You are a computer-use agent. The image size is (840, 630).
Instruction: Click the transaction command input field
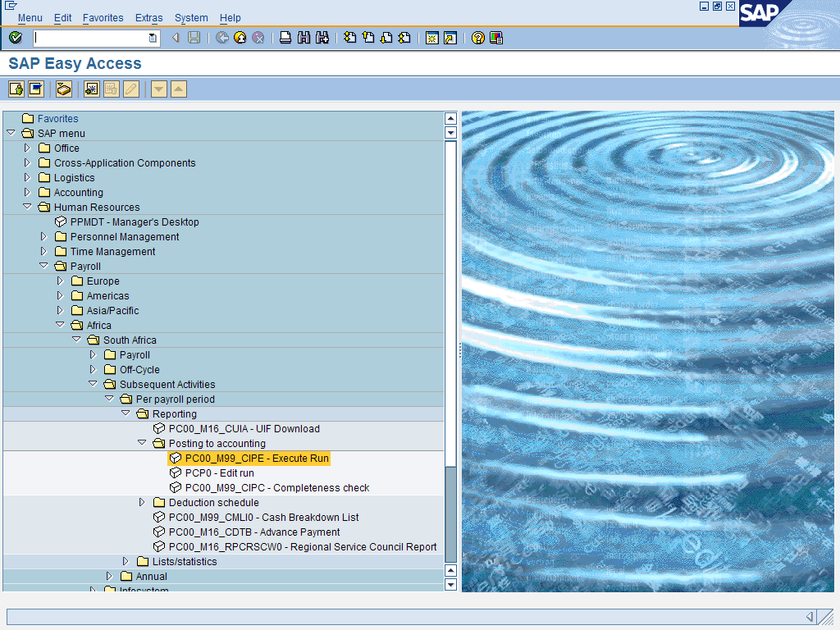pyautogui.click(x=90, y=38)
